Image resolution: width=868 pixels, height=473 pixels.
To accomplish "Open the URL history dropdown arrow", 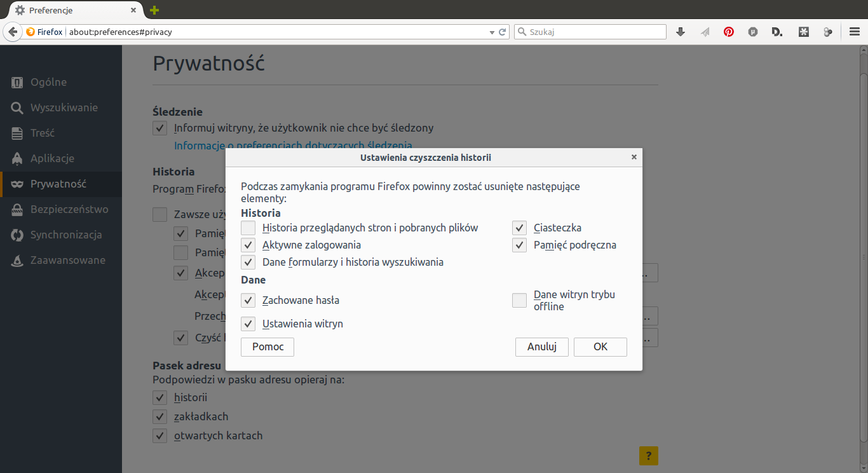I will 492,32.
